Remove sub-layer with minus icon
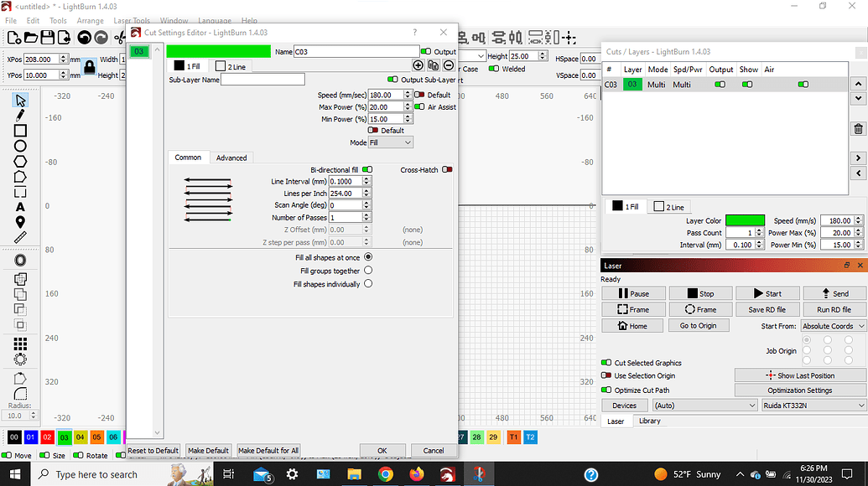The image size is (868, 486). click(449, 66)
